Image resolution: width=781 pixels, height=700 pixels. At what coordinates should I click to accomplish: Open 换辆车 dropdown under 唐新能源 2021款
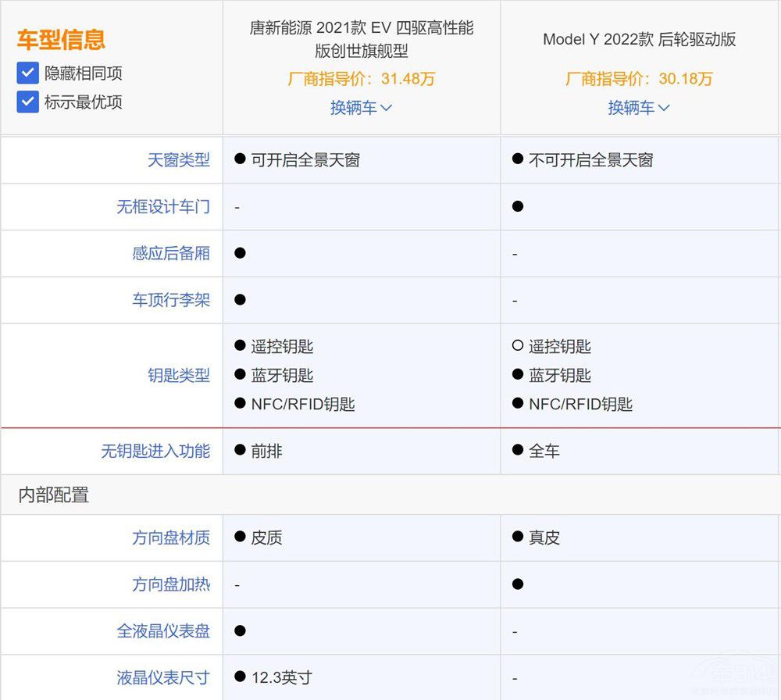pyautogui.click(x=361, y=108)
